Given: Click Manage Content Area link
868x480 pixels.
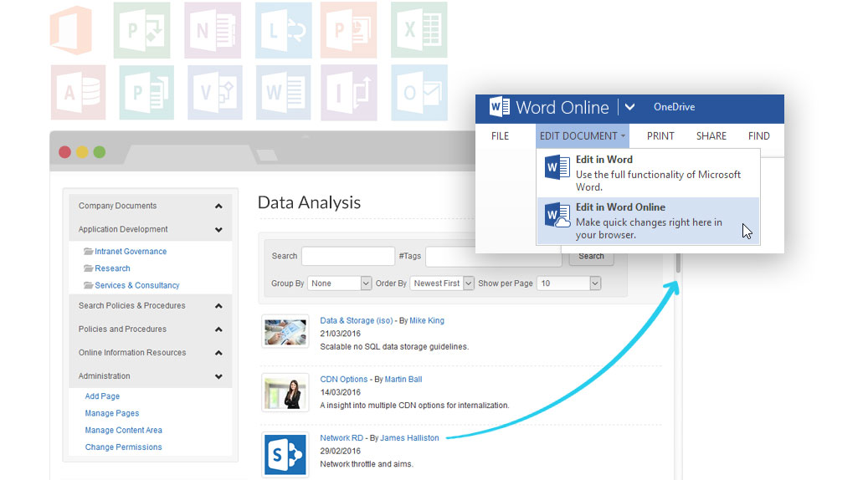Looking at the screenshot, I should [123, 430].
